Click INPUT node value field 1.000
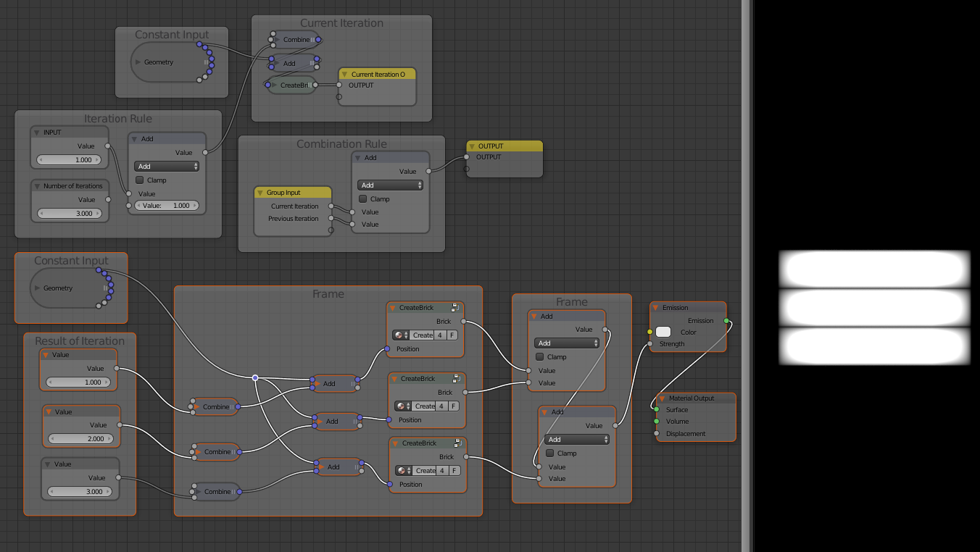 coord(70,159)
